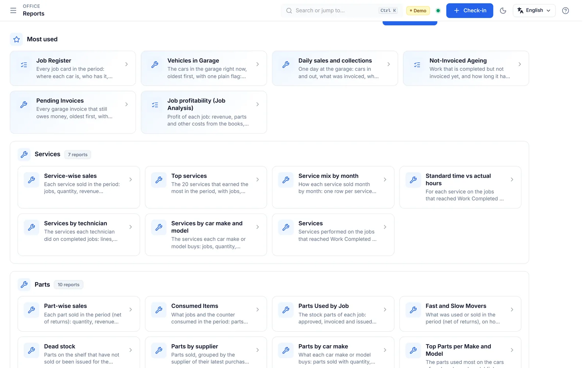Screen dimensions: 588x368
Task: Click the Demo badge
Action: click(418, 11)
